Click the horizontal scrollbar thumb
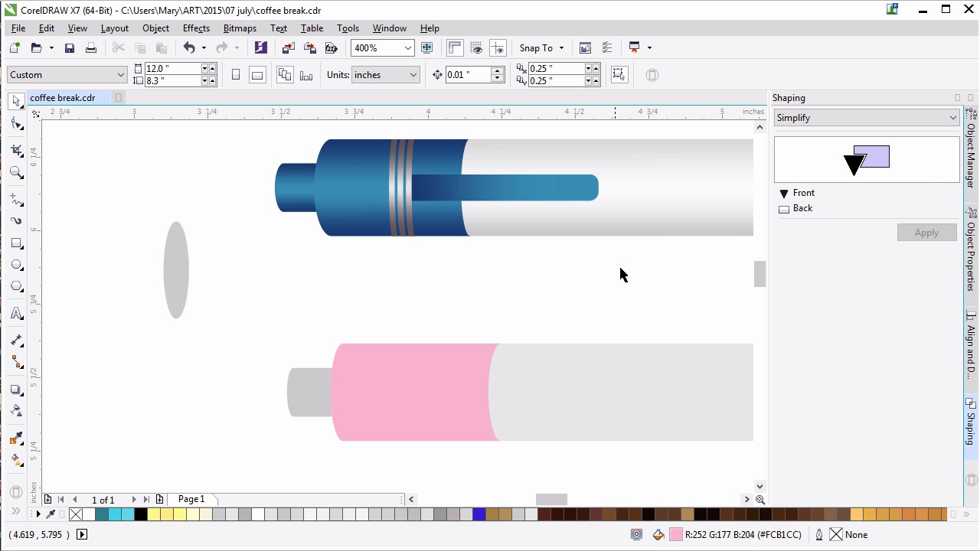 coord(551,500)
